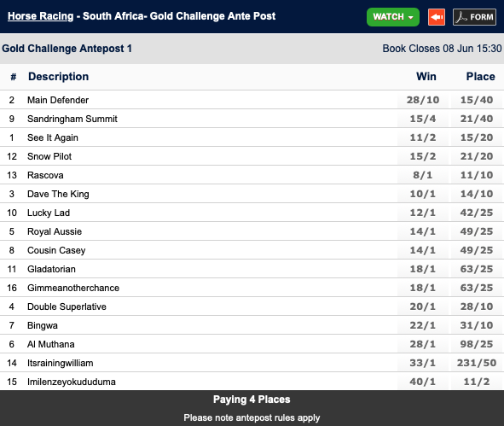504x426 pixels.
Task: Select Double Superlative win 20/1
Action: pyautogui.click(x=423, y=306)
